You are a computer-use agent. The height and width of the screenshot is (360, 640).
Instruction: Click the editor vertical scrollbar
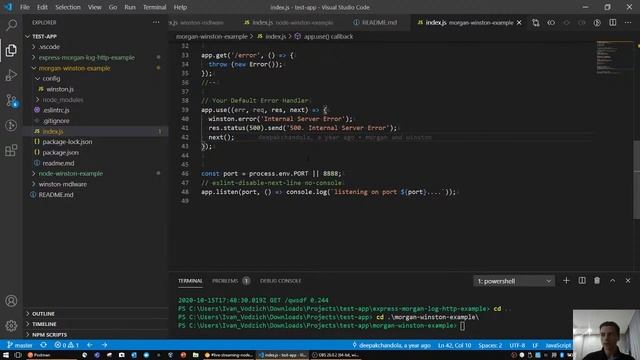pos(636,180)
